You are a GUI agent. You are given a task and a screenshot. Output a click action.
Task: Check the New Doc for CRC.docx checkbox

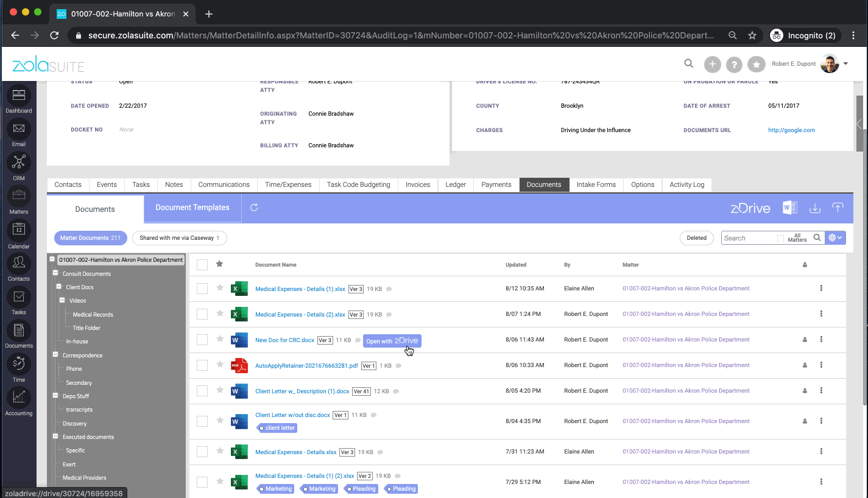coord(202,340)
